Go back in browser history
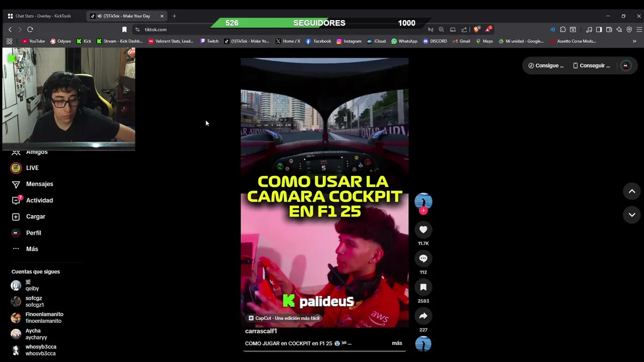 pyautogui.click(x=10, y=30)
